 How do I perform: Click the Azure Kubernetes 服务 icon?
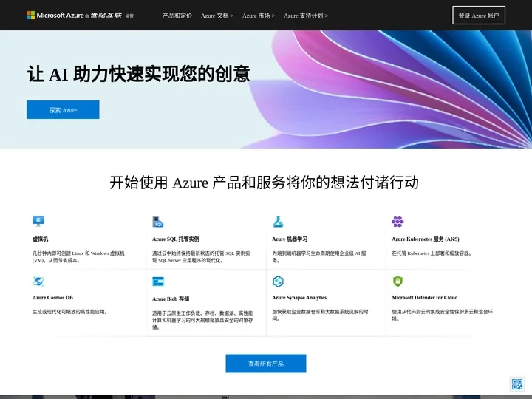click(x=398, y=222)
